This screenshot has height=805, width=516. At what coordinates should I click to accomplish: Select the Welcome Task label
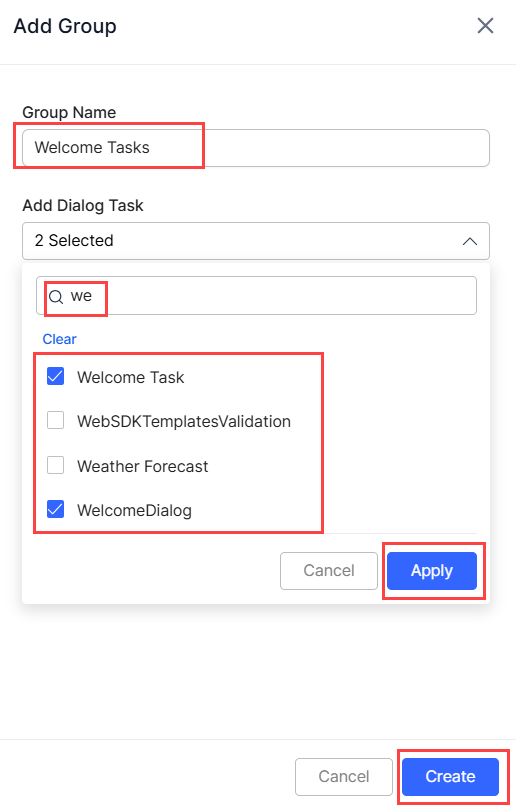pyautogui.click(x=130, y=377)
